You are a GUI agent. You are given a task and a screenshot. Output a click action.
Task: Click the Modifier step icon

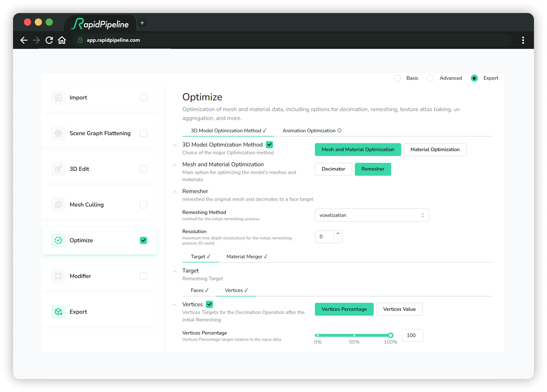point(58,276)
